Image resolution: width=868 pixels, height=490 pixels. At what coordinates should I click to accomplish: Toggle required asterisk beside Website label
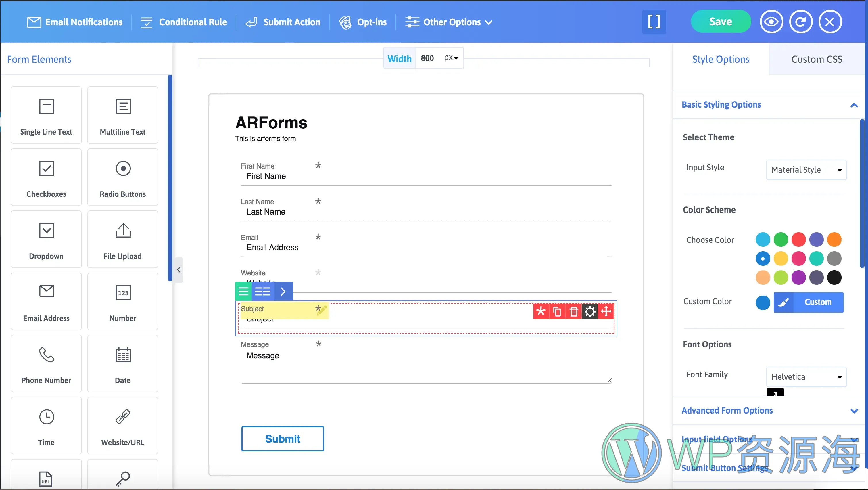[318, 272]
